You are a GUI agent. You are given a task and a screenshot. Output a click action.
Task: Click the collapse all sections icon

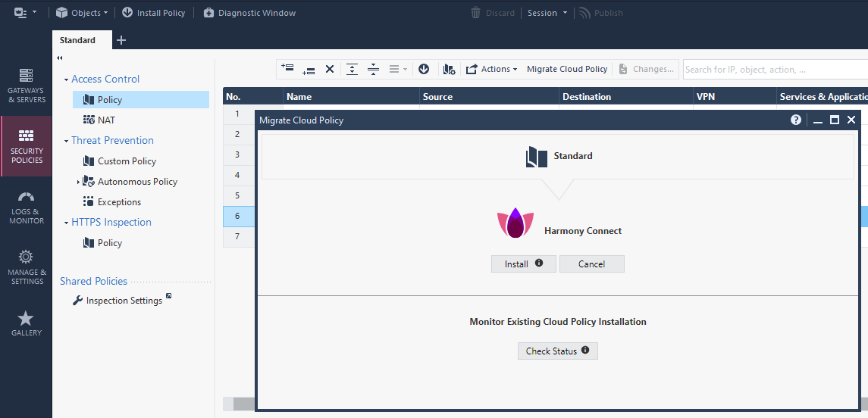click(x=373, y=69)
